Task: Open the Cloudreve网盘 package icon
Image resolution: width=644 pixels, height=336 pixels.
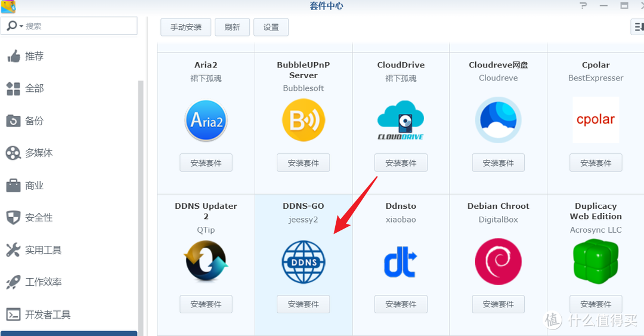Action: (498, 120)
